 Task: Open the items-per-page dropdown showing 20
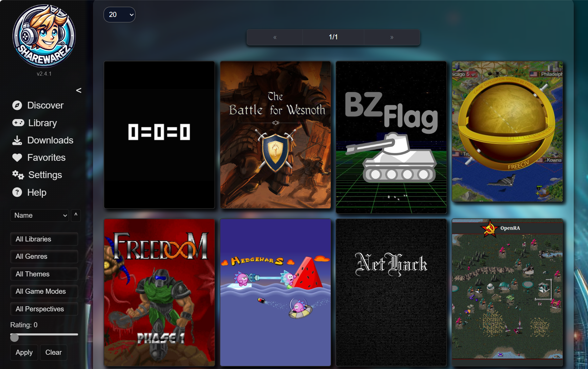[x=120, y=15]
